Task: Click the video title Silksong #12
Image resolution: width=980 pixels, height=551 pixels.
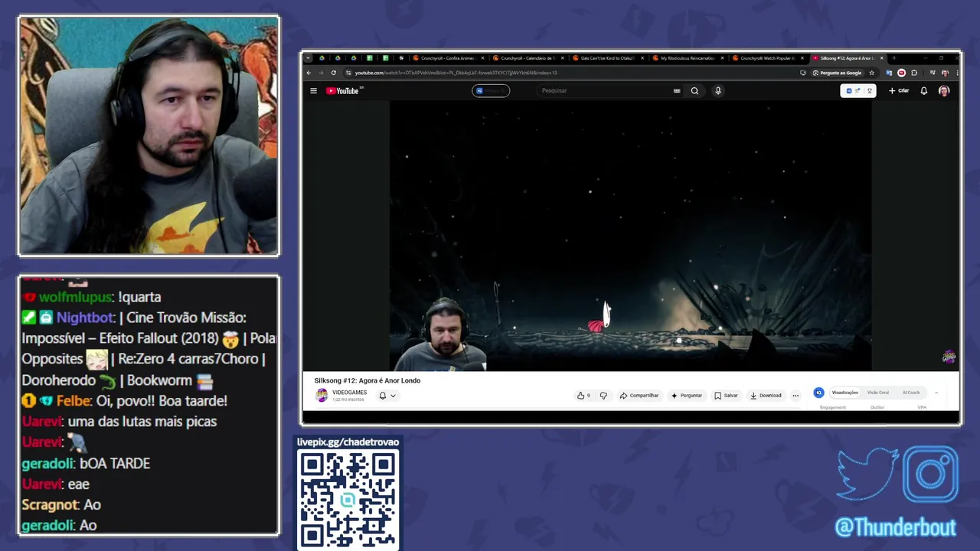Action: coord(367,380)
